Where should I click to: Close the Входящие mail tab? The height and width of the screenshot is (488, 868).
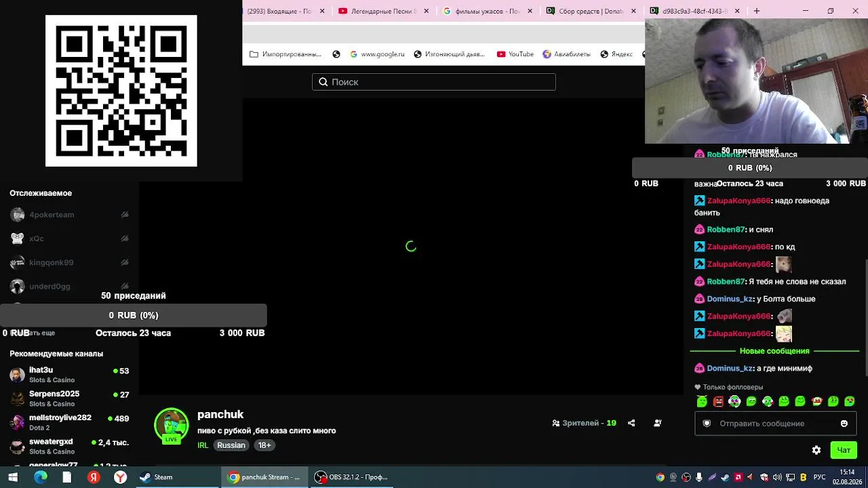coord(322,11)
